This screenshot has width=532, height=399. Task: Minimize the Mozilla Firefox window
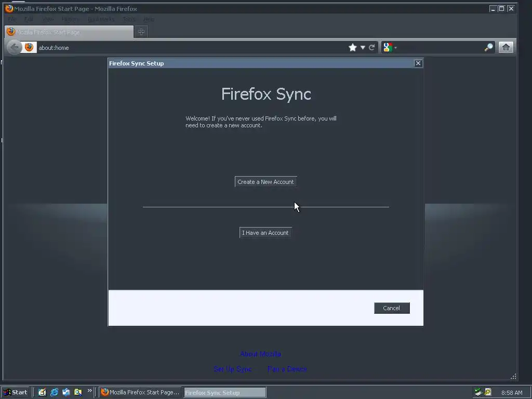tap(493, 9)
